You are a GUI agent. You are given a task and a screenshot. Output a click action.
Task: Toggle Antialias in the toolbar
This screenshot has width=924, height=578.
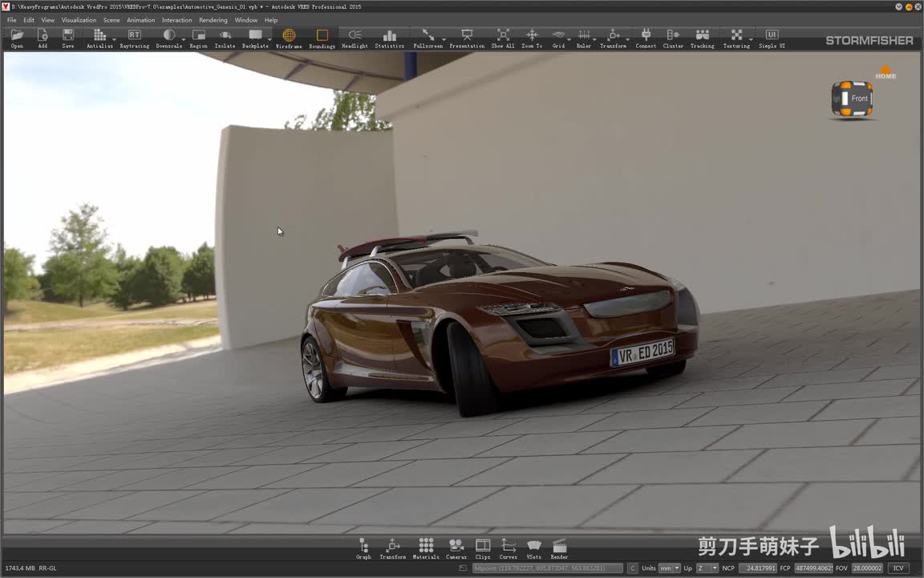point(99,39)
